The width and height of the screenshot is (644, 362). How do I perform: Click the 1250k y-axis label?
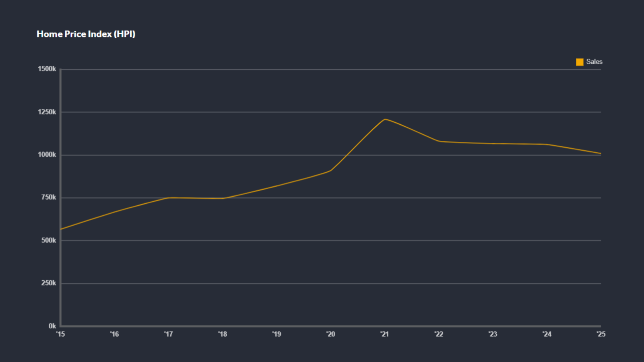point(47,112)
